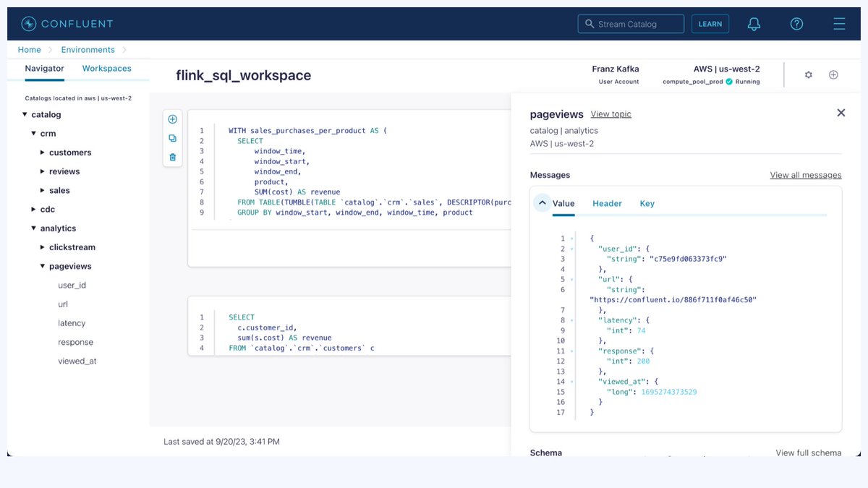Open the View topic link

[x=610, y=114]
